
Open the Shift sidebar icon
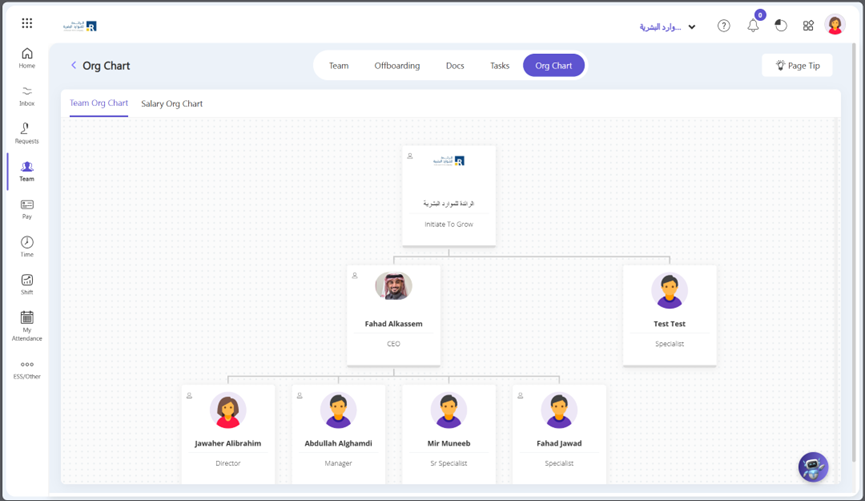(x=27, y=284)
